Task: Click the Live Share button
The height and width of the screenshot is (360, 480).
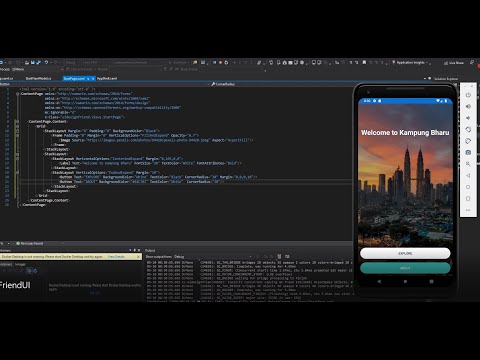Action: (454, 63)
